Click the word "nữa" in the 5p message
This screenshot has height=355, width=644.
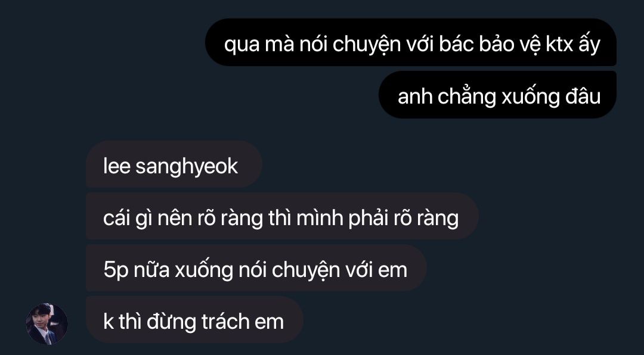[151, 270]
